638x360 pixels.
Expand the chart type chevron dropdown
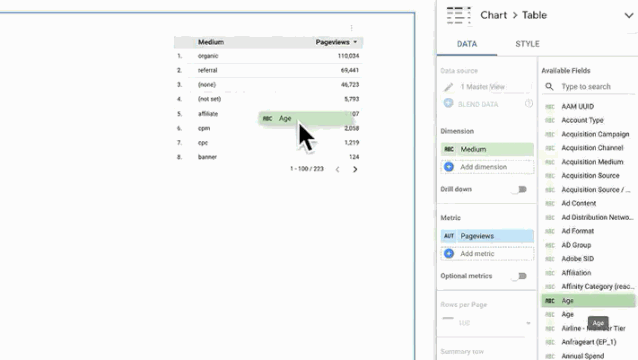[x=629, y=15]
